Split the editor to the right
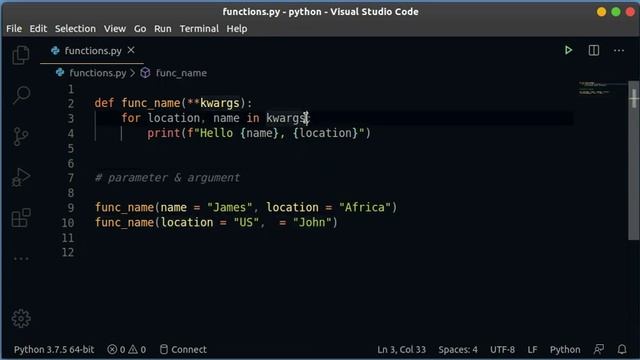640x360 pixels. click(x=594, y=50)
